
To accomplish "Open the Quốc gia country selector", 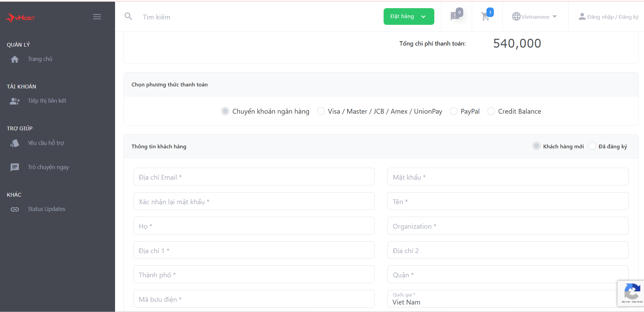I will (504, 299).
